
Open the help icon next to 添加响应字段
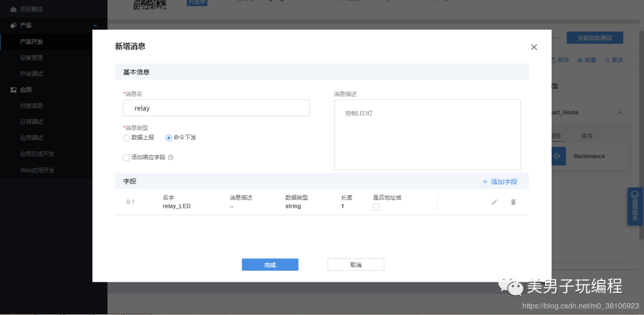coord(171,157)
